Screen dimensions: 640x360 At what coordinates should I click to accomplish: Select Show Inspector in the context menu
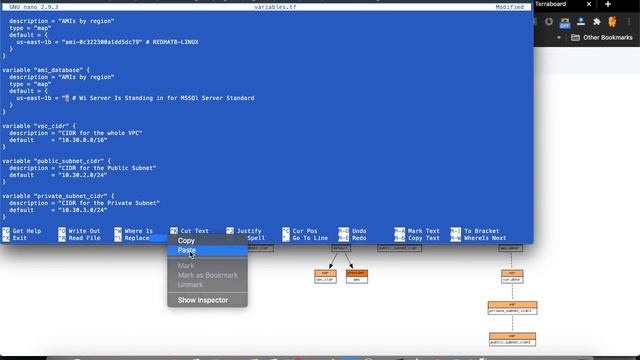point(207,300)
